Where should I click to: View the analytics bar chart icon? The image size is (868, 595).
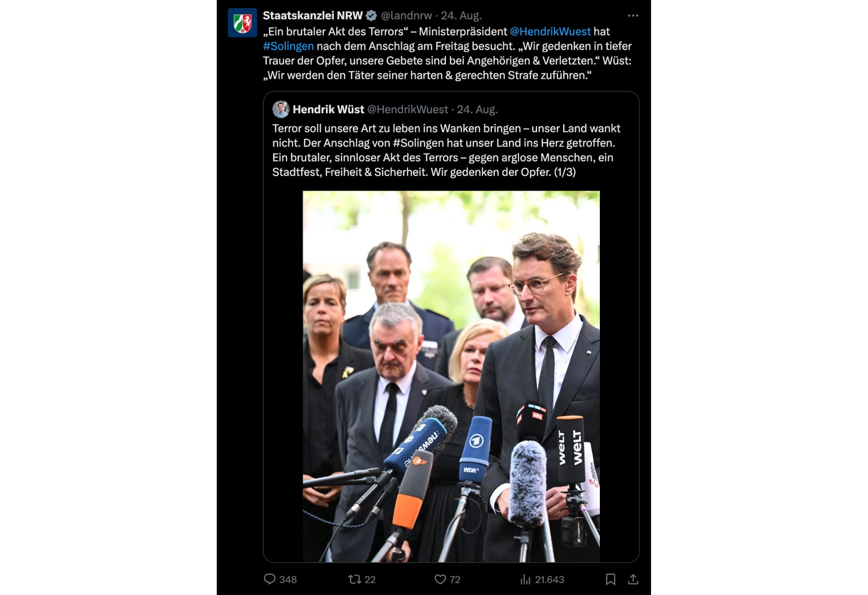click(525, 579)
